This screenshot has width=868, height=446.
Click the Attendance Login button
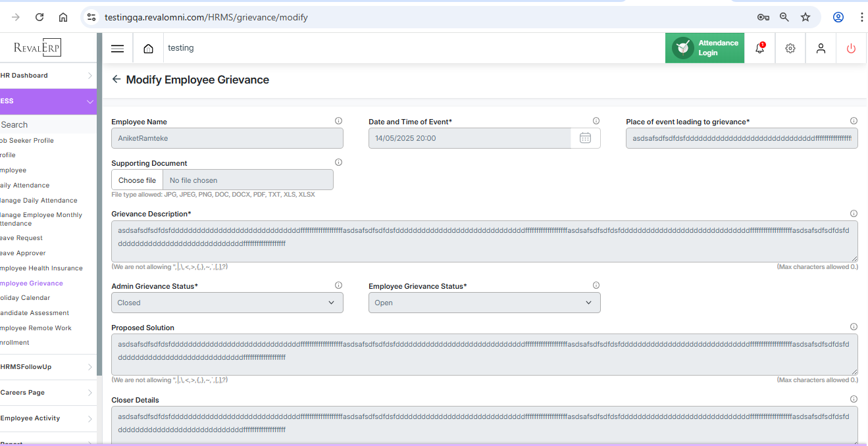[x=705, y=48]
